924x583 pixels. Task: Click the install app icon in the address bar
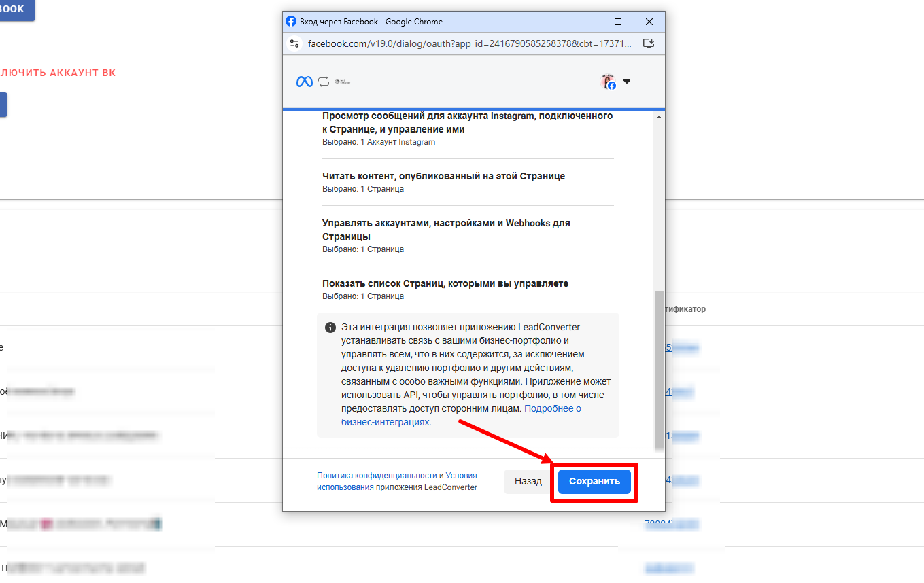click(x=649, y=43)
